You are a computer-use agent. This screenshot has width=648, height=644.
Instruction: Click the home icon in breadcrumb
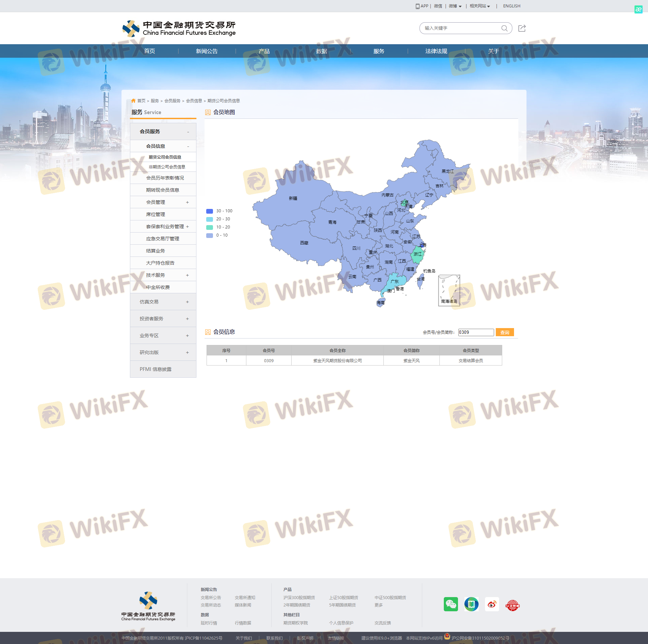[133, 101]
